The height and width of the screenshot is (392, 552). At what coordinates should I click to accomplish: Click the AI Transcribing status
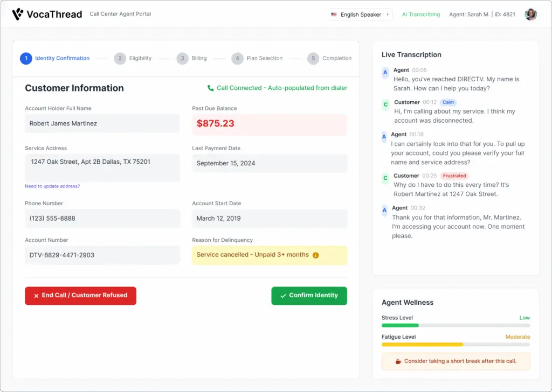coord(420,15)
